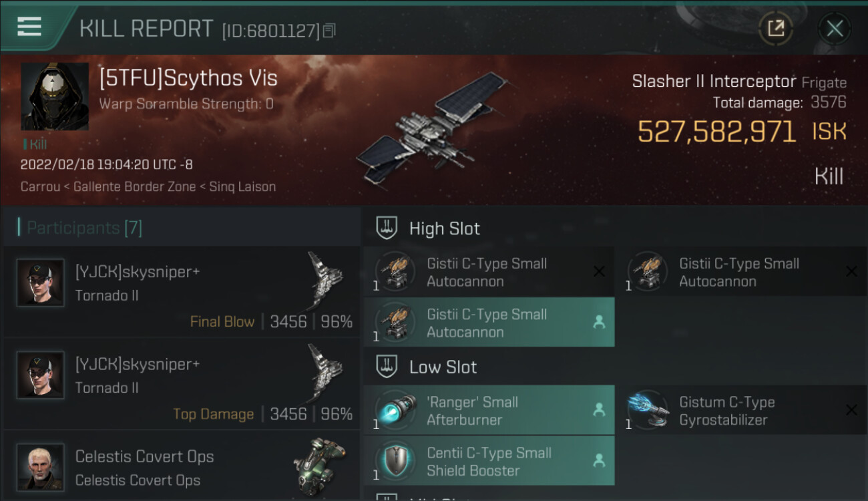Screen dimensions: 868x501
Task: Select the Centii C-Type Small Shield Booster
Action: pos(489,461)
